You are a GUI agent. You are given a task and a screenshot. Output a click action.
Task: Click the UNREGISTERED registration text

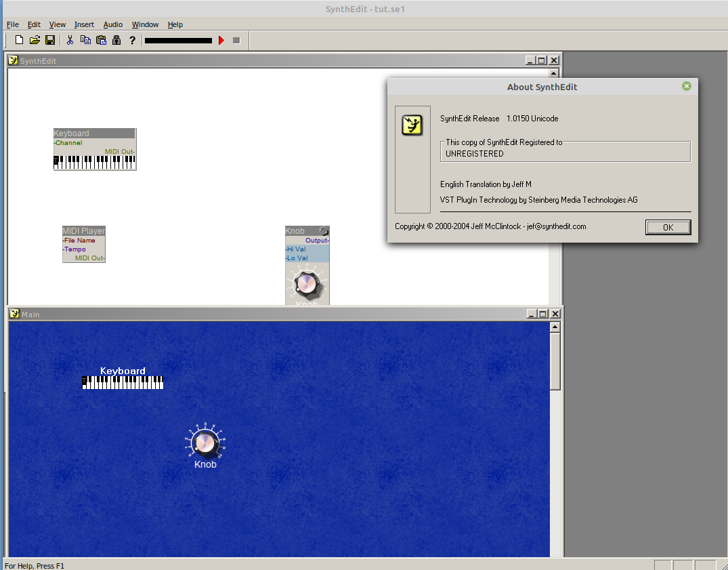pos(475,154)
